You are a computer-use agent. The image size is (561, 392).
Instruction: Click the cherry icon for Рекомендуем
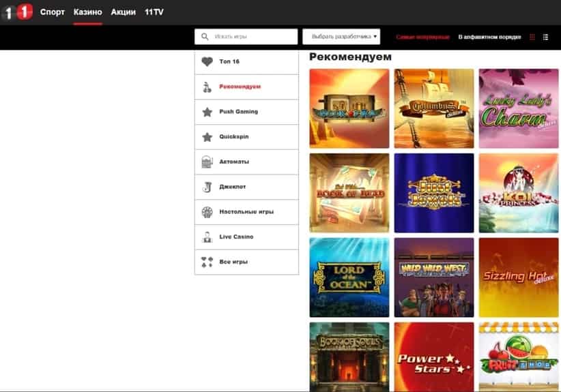pyautogui.click(x=207, y=87)
